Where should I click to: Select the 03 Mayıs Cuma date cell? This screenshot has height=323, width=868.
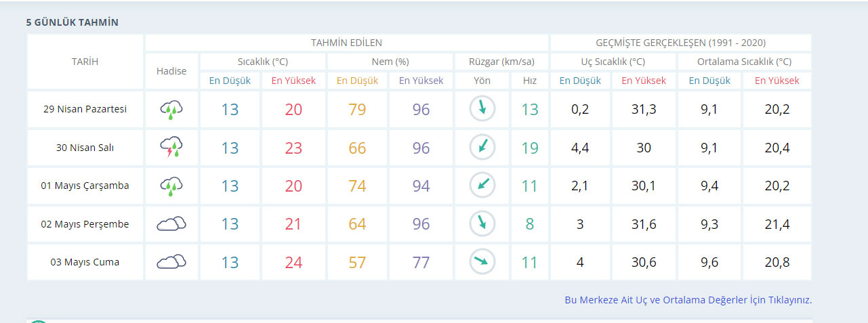pos(85,262)
